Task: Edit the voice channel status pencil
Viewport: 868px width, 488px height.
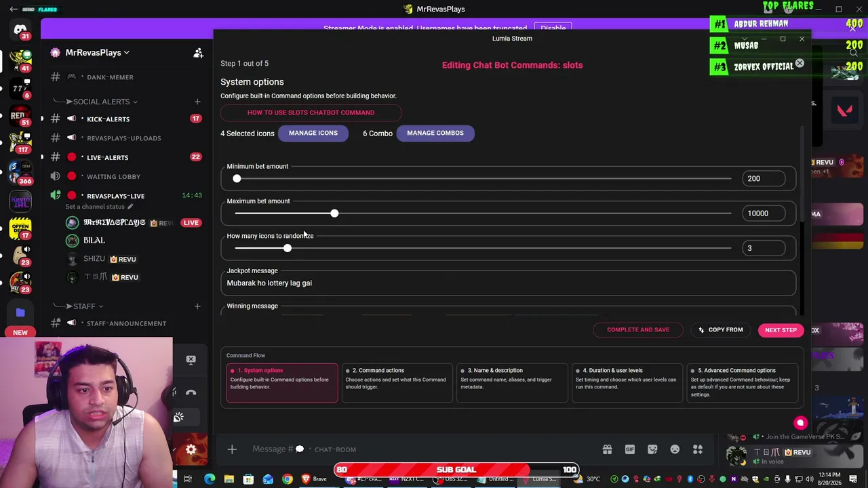Action: click(x=130, y=207)
